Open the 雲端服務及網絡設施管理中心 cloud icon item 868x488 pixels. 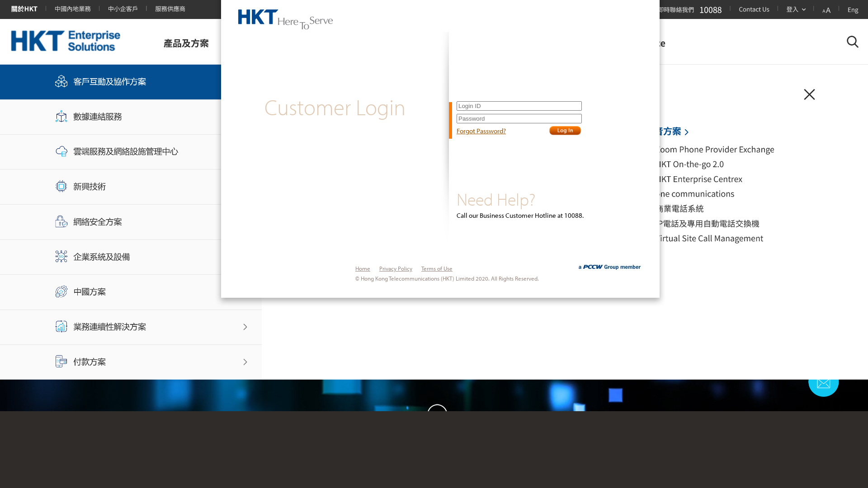click(x=131, y=152)
